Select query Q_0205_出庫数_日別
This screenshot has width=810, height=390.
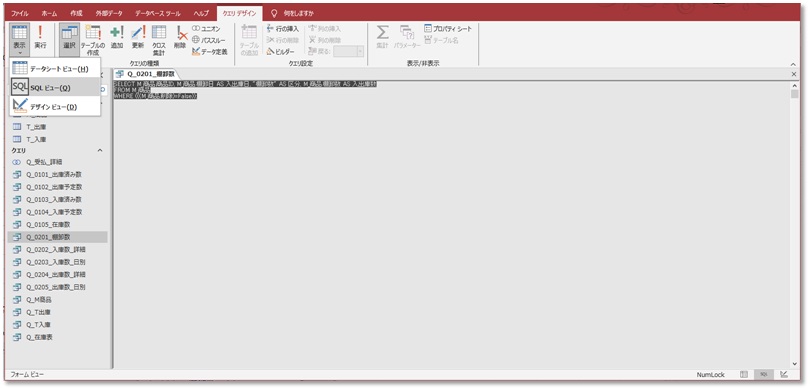(58, 287)
